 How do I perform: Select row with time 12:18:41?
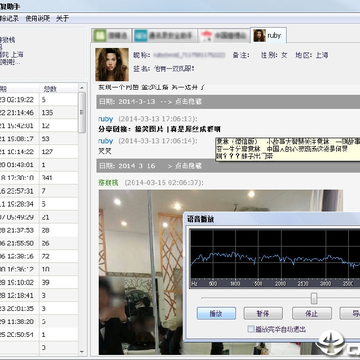pos(39,295)
